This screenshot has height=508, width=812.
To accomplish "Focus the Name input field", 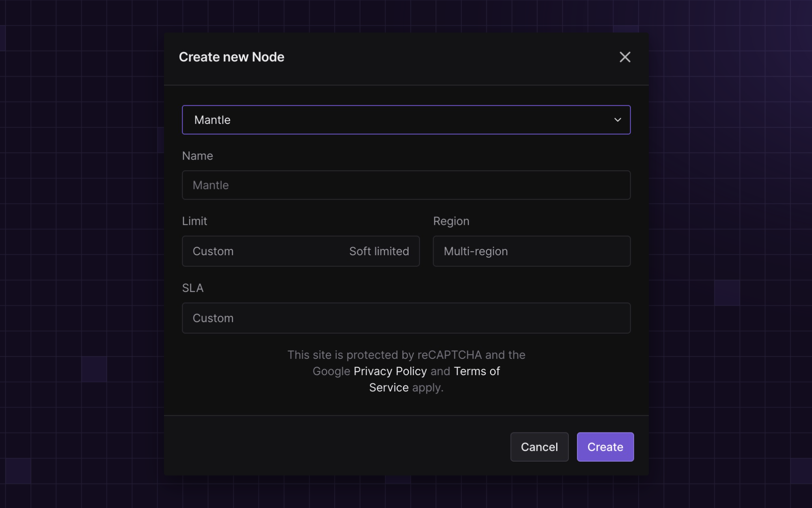I will coord(406,185).
